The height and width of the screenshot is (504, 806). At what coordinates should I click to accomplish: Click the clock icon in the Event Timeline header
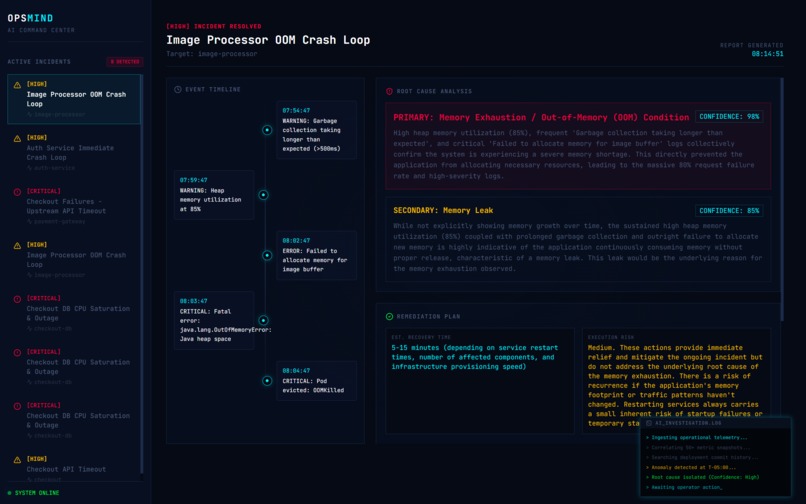pyautogui.click(x=178, y=89)
